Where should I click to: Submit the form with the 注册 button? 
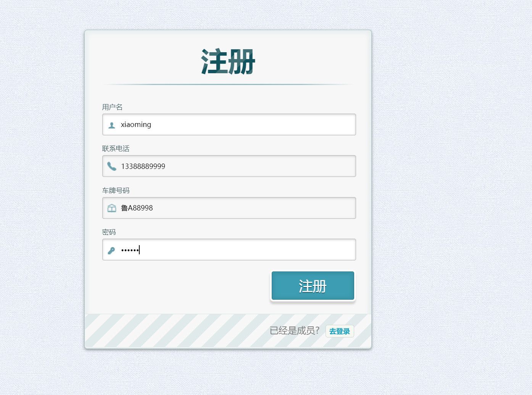point(313,286)
